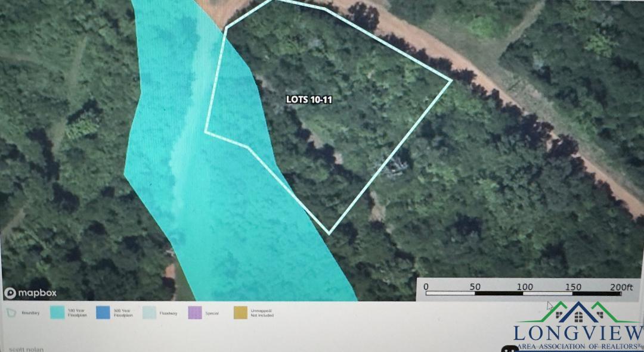
Task: Click the Special legend label
Action: click(213, 313)
